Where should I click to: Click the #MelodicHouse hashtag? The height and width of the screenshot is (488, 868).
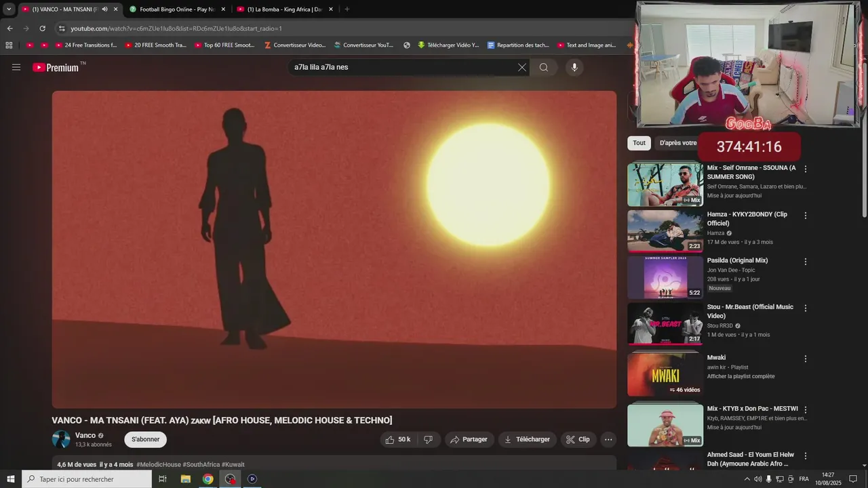(x=159, y=465)
